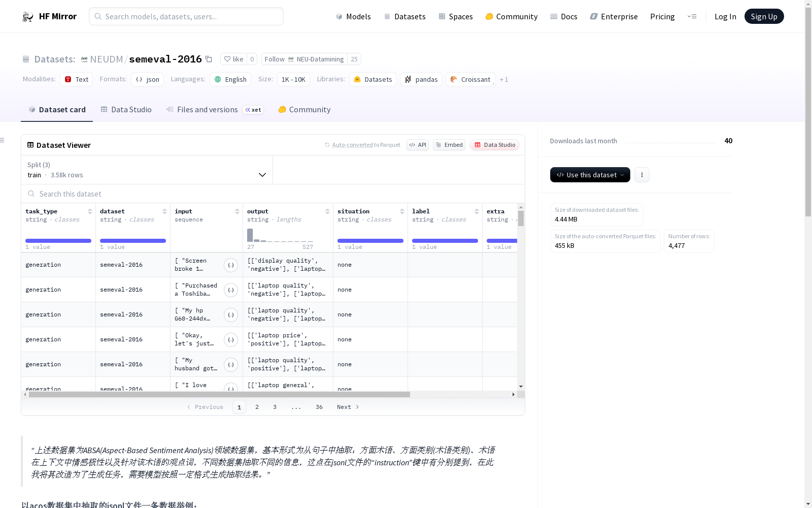Image resolution: width=812 pixels, height=508 pixels.
Task: Follow NEU-Datamining organization
Action: tap(304, 59)
